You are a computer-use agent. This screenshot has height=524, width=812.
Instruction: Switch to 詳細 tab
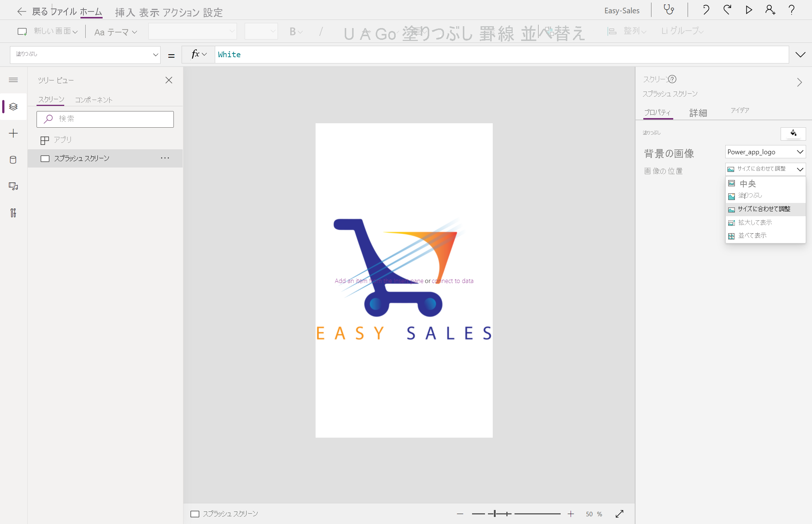[698, 113]
